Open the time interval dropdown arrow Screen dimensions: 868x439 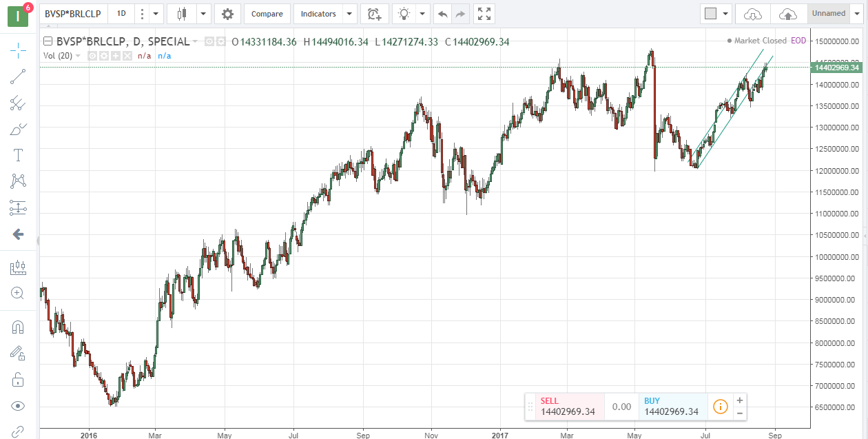pos(157,14)
